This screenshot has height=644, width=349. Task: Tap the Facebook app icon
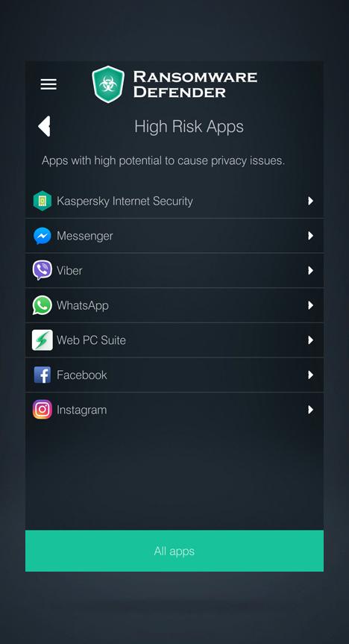43,375
